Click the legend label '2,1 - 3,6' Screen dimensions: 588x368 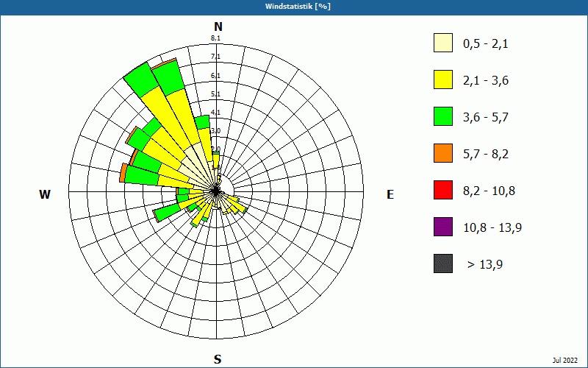pos(486,81)
